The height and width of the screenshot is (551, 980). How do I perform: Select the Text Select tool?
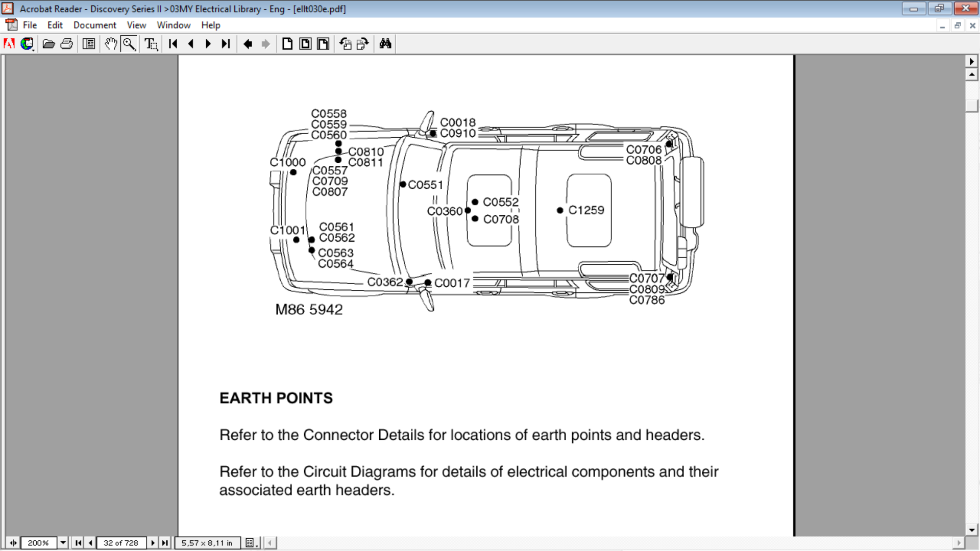click(151, 44)
